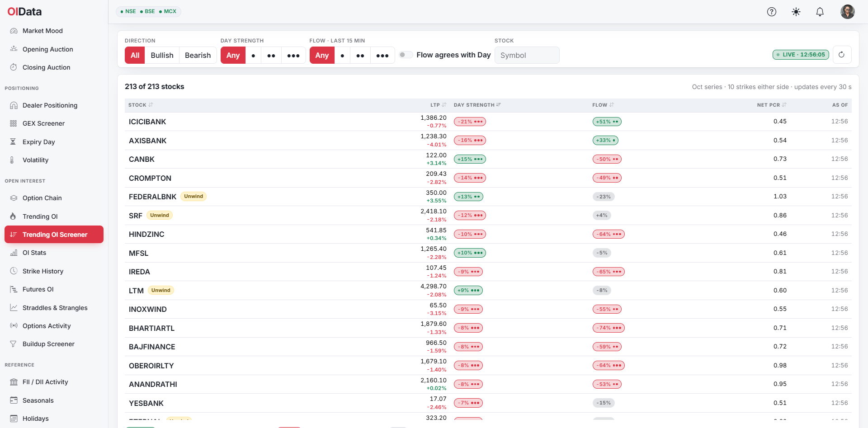Select All direction filter
This screenshot has height=428, width=868.
(135, 55)
